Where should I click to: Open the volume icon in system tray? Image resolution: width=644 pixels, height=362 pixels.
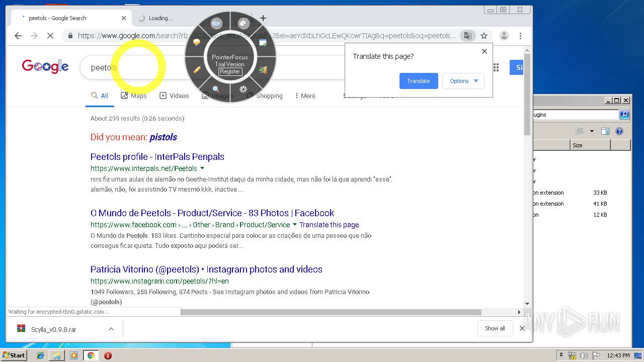click(x=584, y=355)
